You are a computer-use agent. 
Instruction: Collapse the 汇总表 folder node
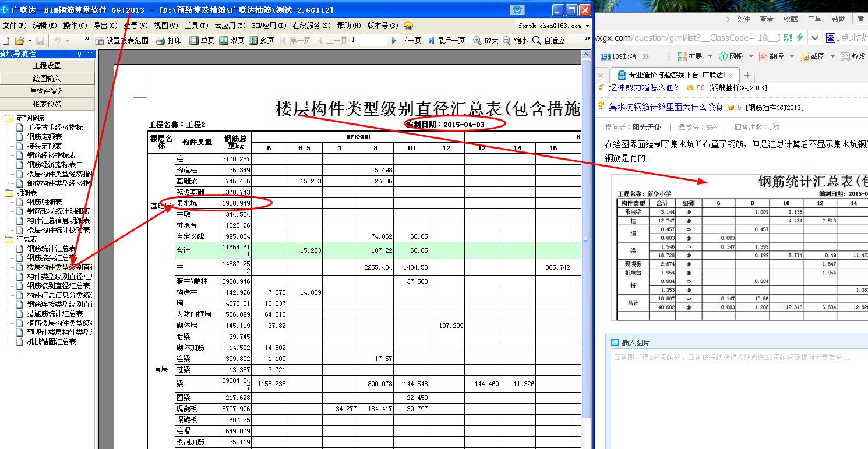9,239
